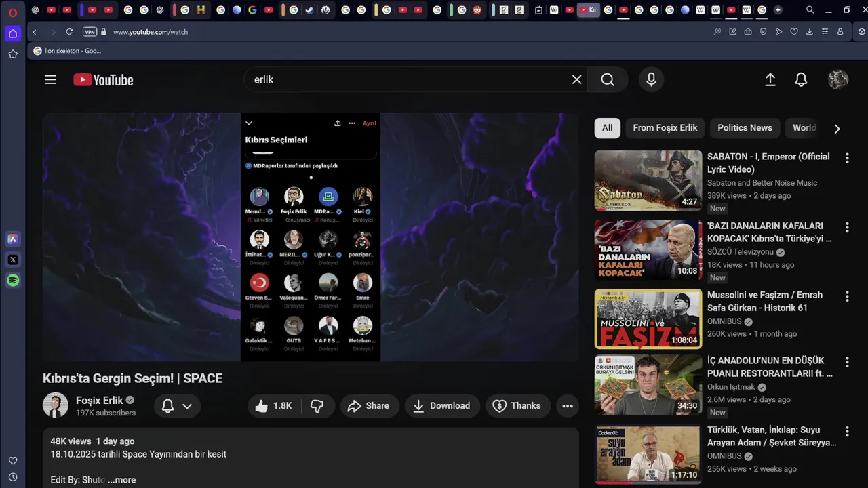The width and height of the screenshot is (868, 488).
Task: Open the find-in-page magnifier in address bar
Action: click(717, 32)
